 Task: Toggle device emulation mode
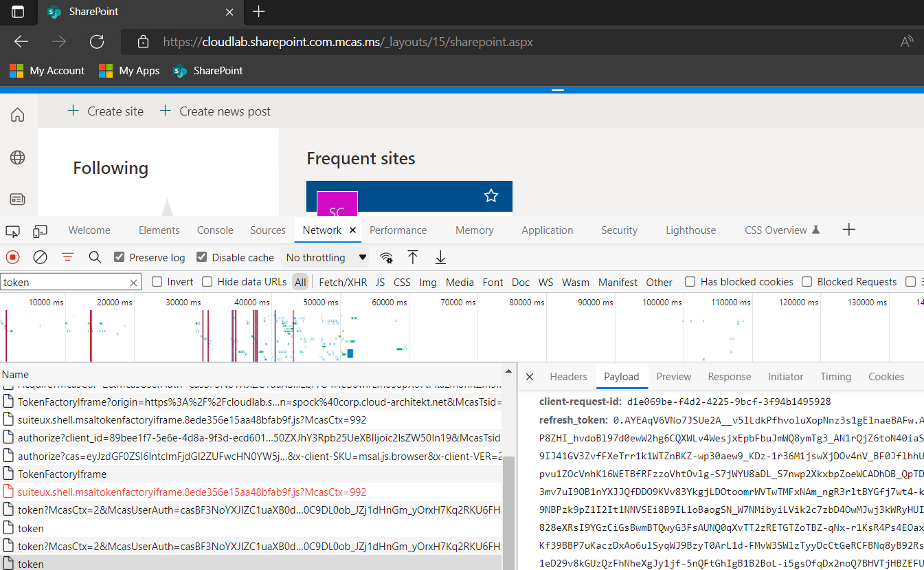pos(41,230)
